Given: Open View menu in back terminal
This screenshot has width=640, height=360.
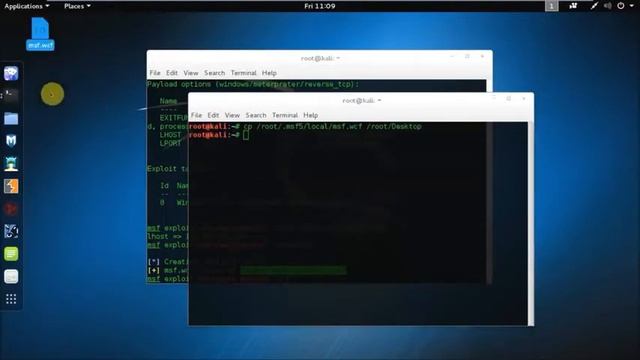Looking at the screenshot, I should click(x=191, y=73).
